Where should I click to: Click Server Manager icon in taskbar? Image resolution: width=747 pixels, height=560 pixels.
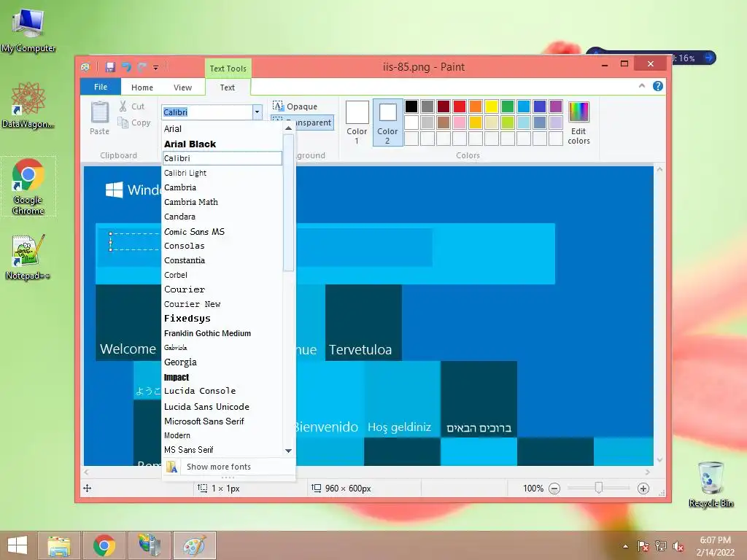coord(149,545)
